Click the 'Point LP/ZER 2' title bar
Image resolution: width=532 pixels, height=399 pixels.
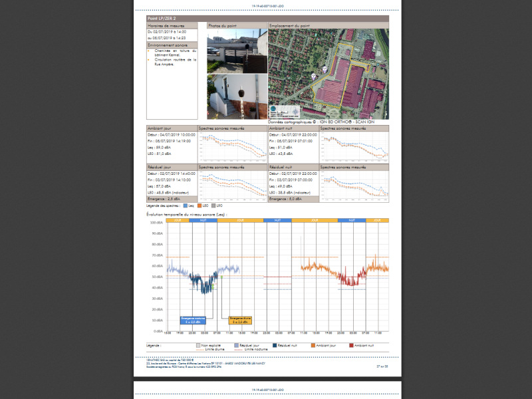(267, 19)
